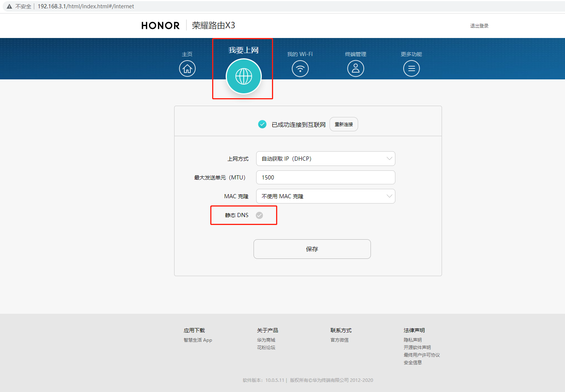Click the 应用下载 footer heading
Image resolution: width=565 pixels, height=392 pixels.
point(194,330)
